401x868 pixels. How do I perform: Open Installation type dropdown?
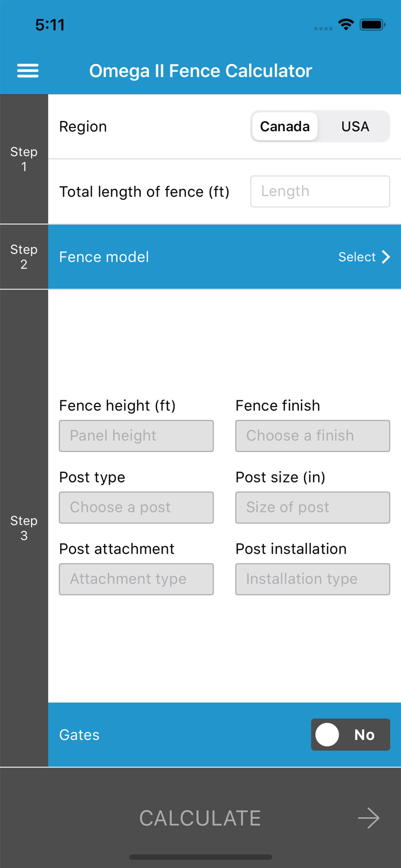[312, 579]
